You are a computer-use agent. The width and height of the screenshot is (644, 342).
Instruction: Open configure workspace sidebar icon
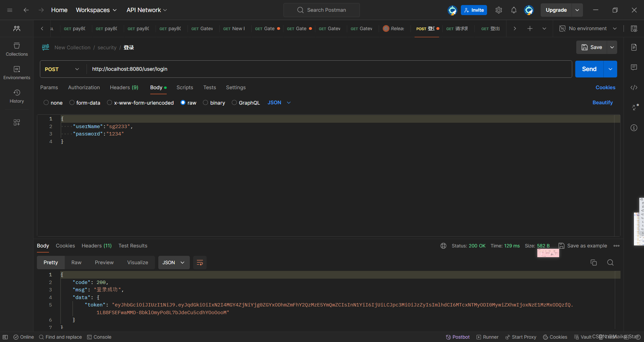17,122
